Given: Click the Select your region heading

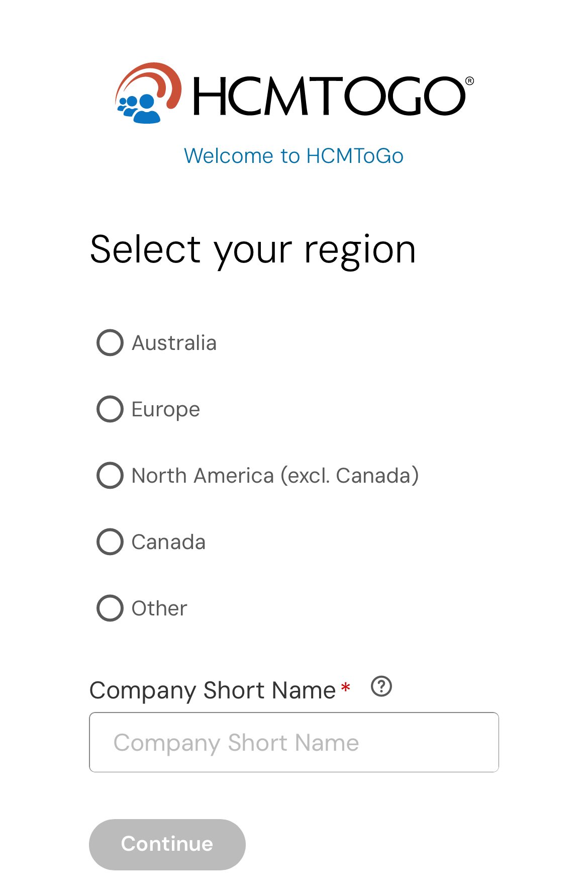Looking at the screenshot, I should coord(253,249).
